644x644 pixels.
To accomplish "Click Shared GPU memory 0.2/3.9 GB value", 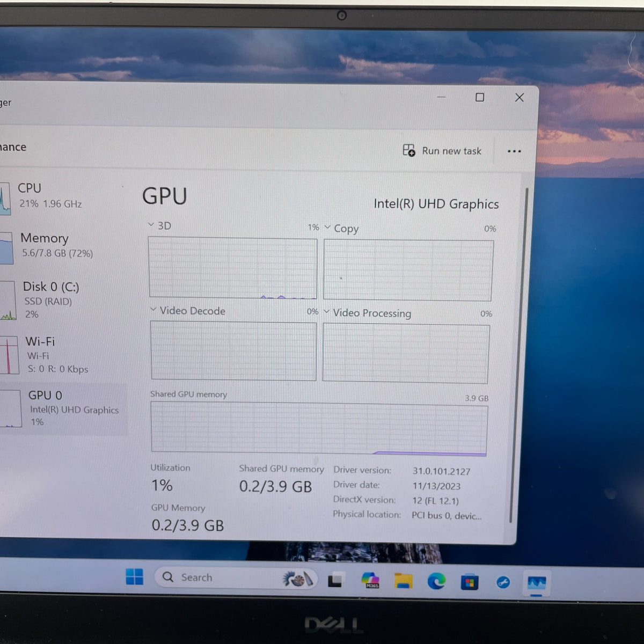I will (275, 486).
